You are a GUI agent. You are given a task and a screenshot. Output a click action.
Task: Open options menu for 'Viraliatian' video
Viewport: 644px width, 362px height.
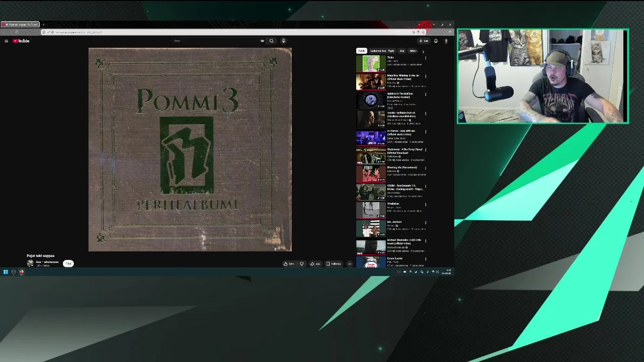(x=426, y=205)
